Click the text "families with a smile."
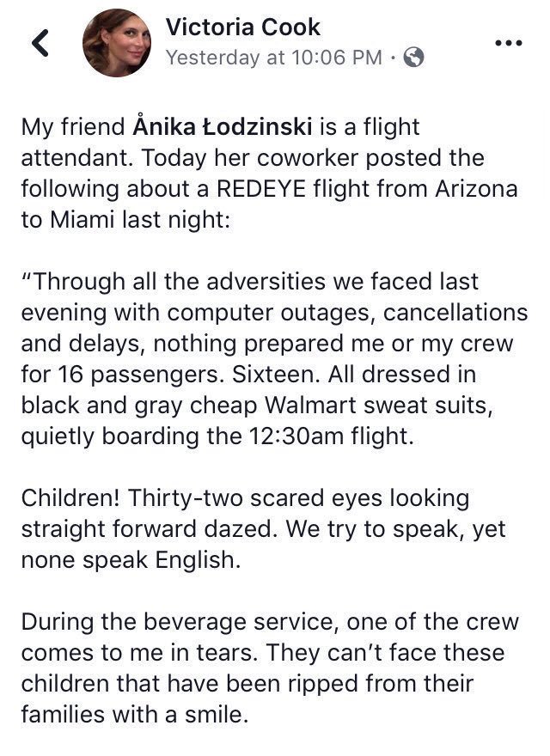Viewport: 550px width, 756px height. point(135,714)
